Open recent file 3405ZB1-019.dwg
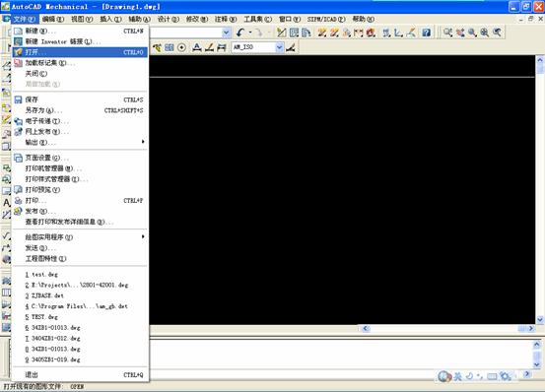The height and width of the screenshot is (392, 545). (x=53, y=359)
